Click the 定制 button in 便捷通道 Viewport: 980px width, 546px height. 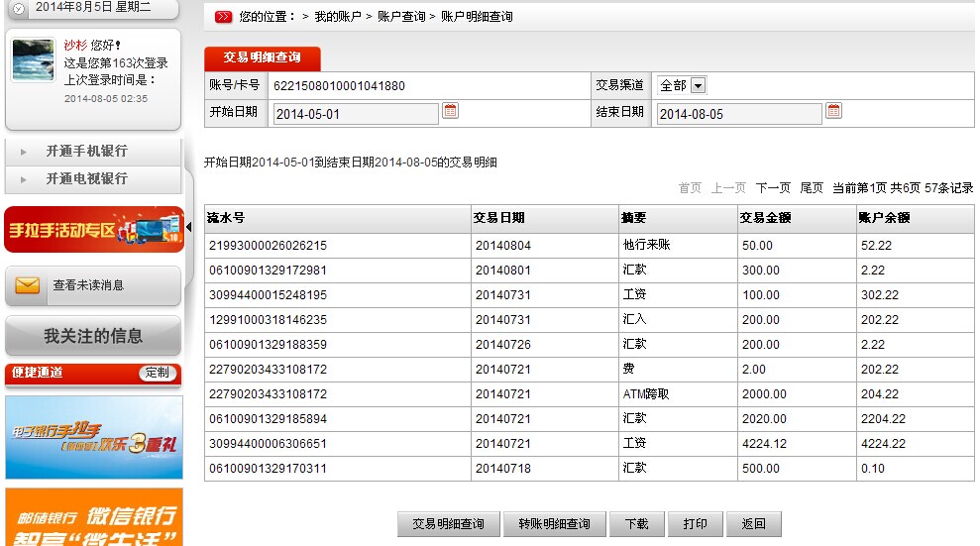point(158,374)
